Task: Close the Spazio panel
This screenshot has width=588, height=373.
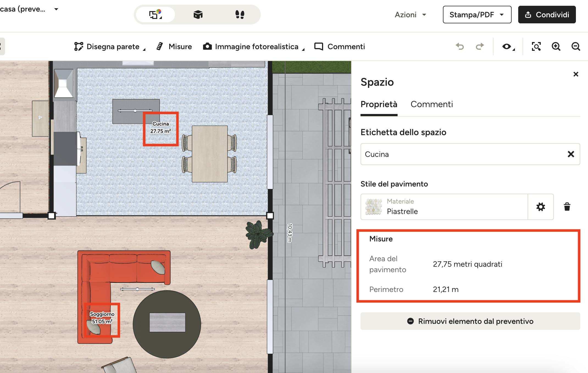Action: [576, 74]
